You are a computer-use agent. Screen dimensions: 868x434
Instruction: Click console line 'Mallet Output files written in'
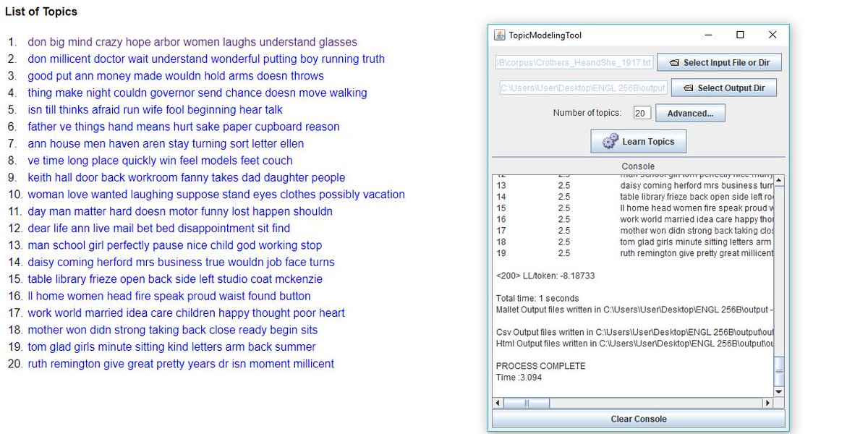point(634,310)
